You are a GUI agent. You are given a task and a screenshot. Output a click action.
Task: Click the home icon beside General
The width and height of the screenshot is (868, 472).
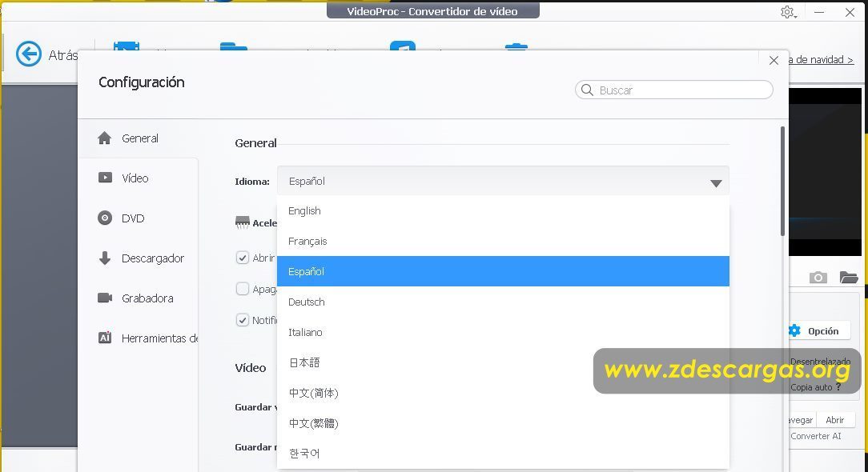pos(105,138)
